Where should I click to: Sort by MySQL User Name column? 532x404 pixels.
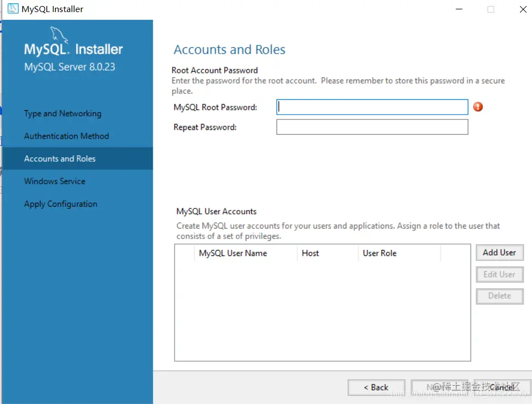pyautogui.click(x=246, y=253)
